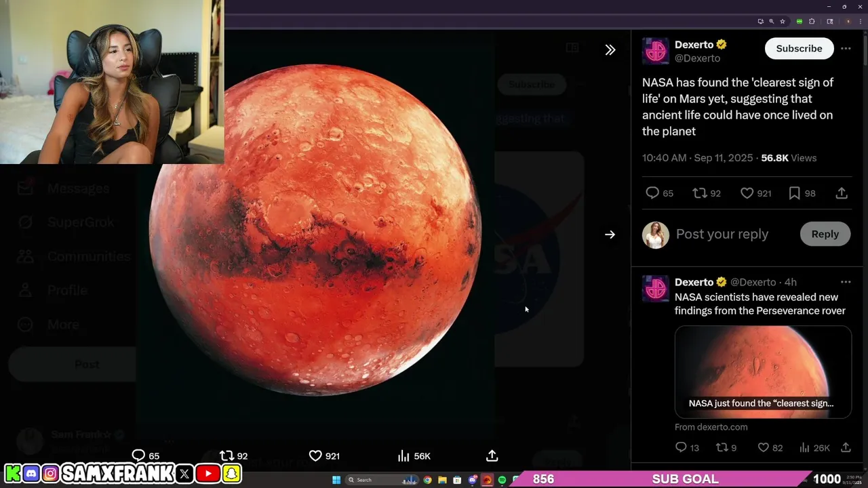Click share icon below the Mars image
The width and height of the screenshot is (868, 488).
(492, 455)
